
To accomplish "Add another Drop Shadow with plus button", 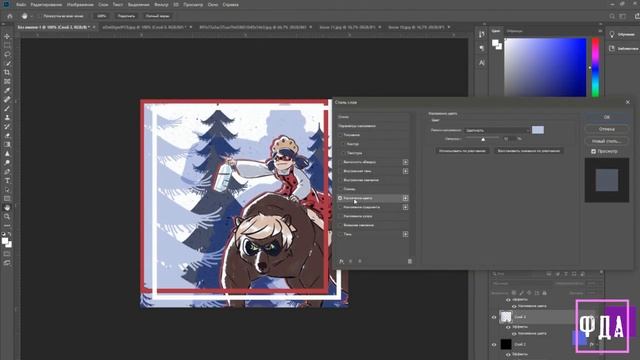I will 405,234.
